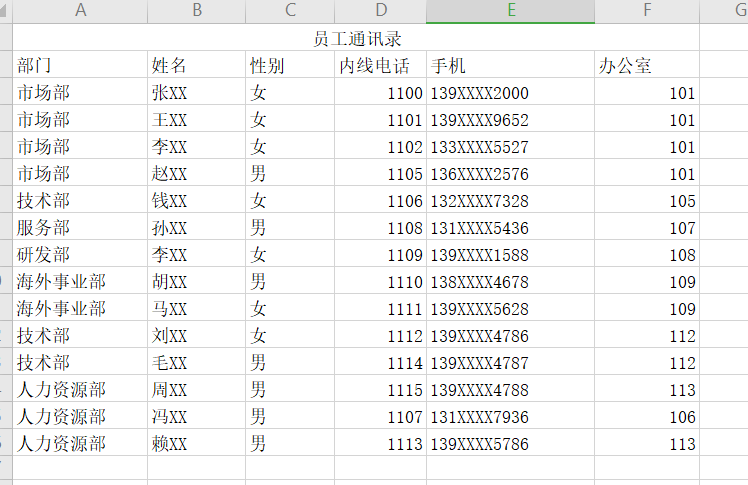Viewport: 748px width, 485px height.
Task: Click mobile cell 139XXXX4788
Action: (510, 389)
